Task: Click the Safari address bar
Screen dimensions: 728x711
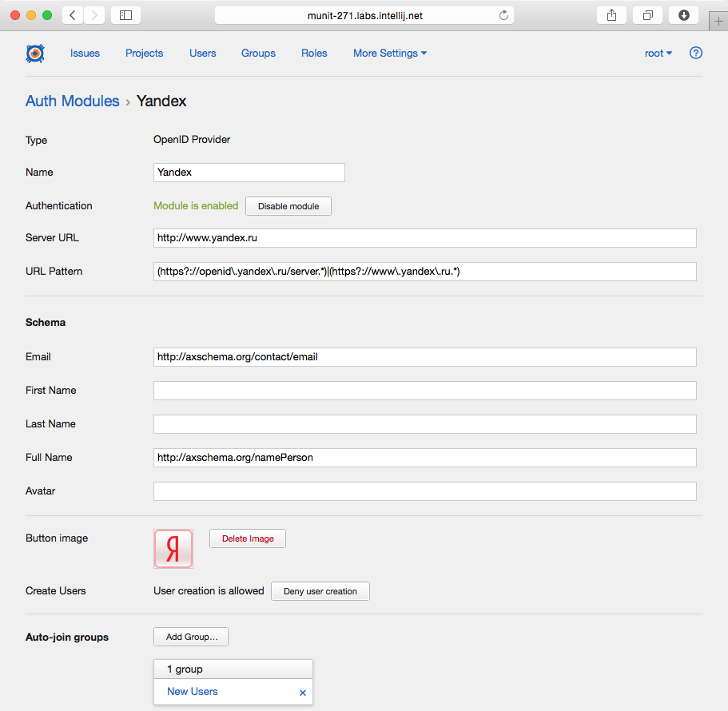Action: (364, 15)
